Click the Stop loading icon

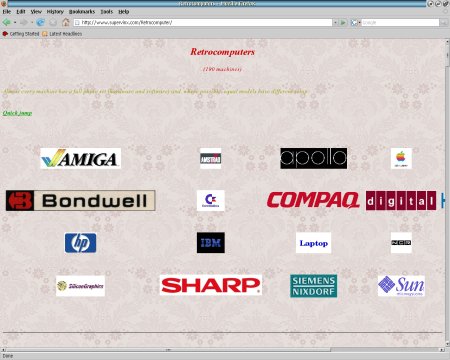pos(53,22)
